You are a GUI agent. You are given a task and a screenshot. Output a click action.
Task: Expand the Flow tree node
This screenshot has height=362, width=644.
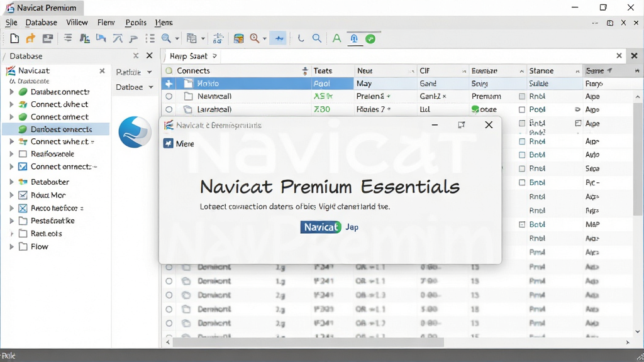[11, 246]
